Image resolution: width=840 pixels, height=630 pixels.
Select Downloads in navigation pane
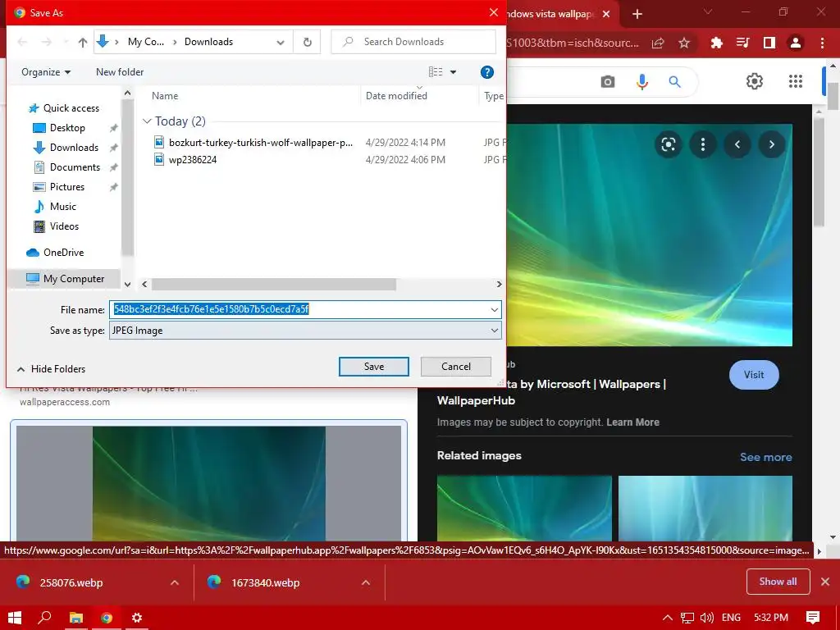coord(74,148)
